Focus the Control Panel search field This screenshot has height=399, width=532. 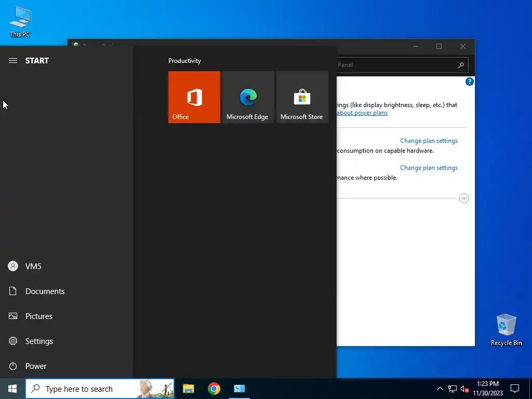tap(403, 65)
